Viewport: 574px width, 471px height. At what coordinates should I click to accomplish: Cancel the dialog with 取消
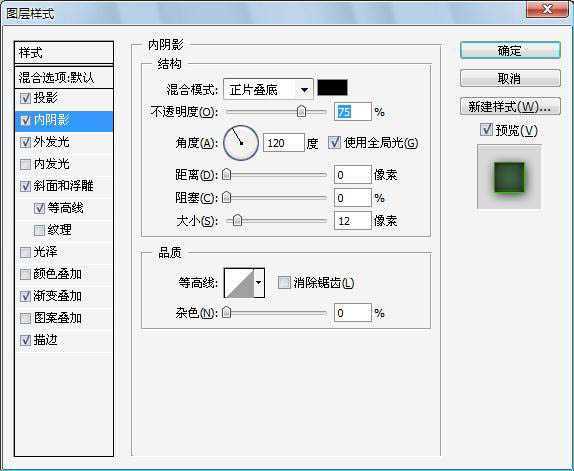coord(510,78)
